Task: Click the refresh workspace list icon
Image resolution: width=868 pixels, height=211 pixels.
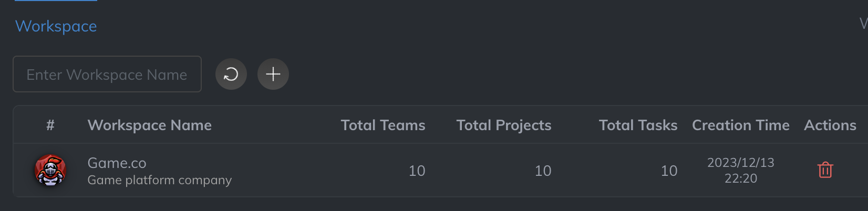Action: point(231,74)
